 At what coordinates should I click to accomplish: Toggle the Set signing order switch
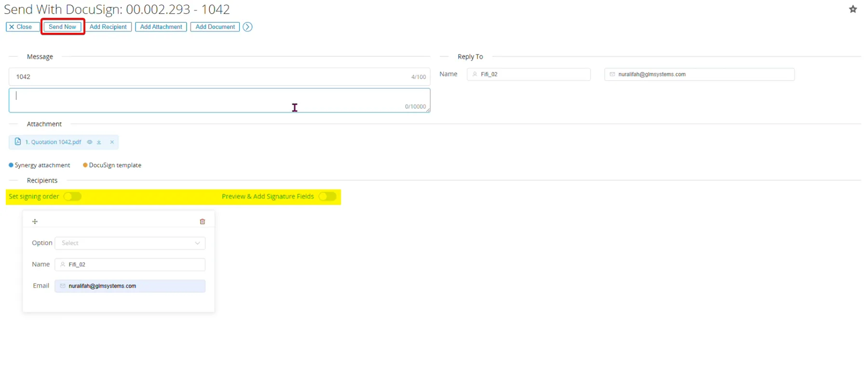72,197
